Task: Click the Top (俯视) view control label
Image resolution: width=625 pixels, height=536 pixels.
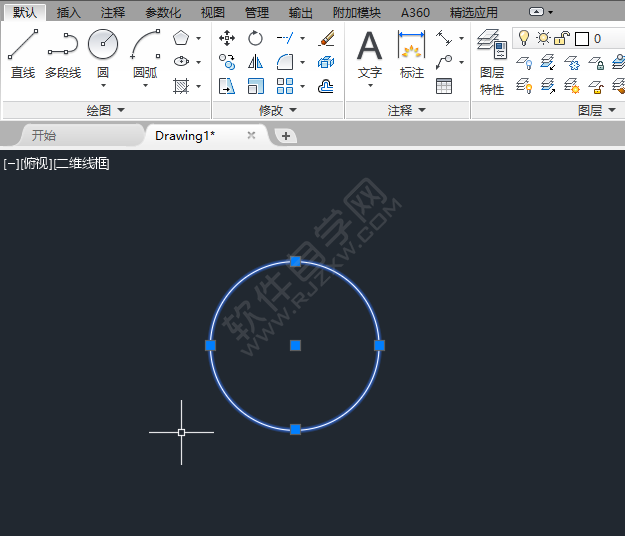Action: 36,163
